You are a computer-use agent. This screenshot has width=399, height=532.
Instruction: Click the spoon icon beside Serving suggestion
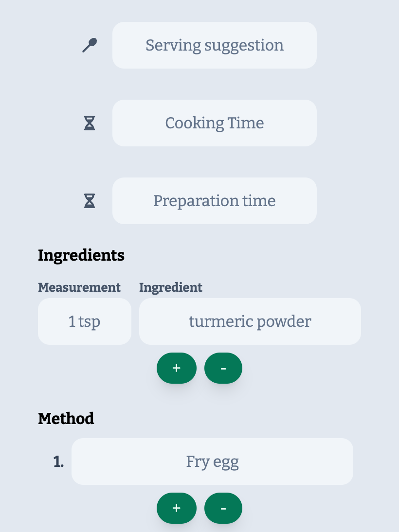(x=90, y=46)
